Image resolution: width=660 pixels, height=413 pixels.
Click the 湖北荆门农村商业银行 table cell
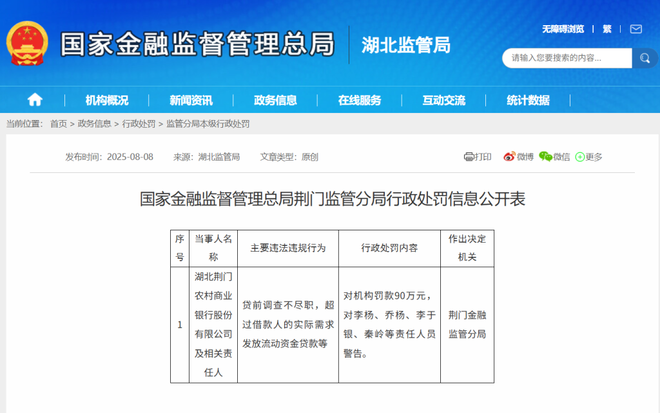[x=213, y=325]
